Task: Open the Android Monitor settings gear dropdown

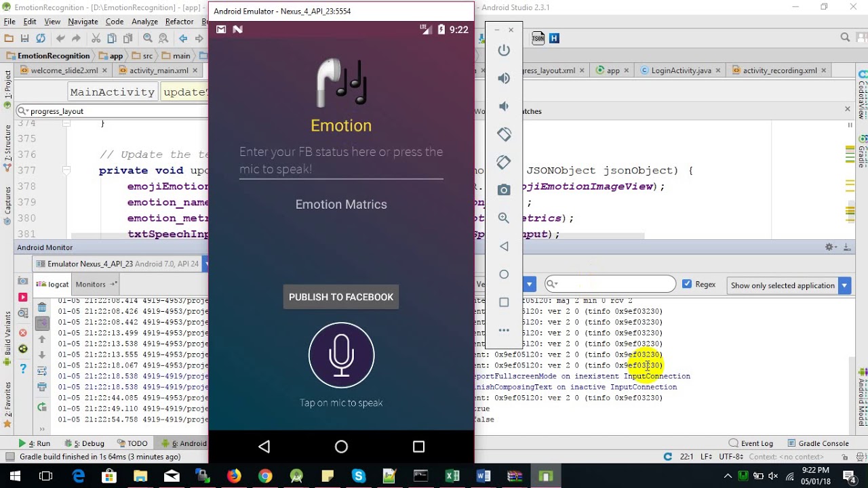Action: pos(831,247)
